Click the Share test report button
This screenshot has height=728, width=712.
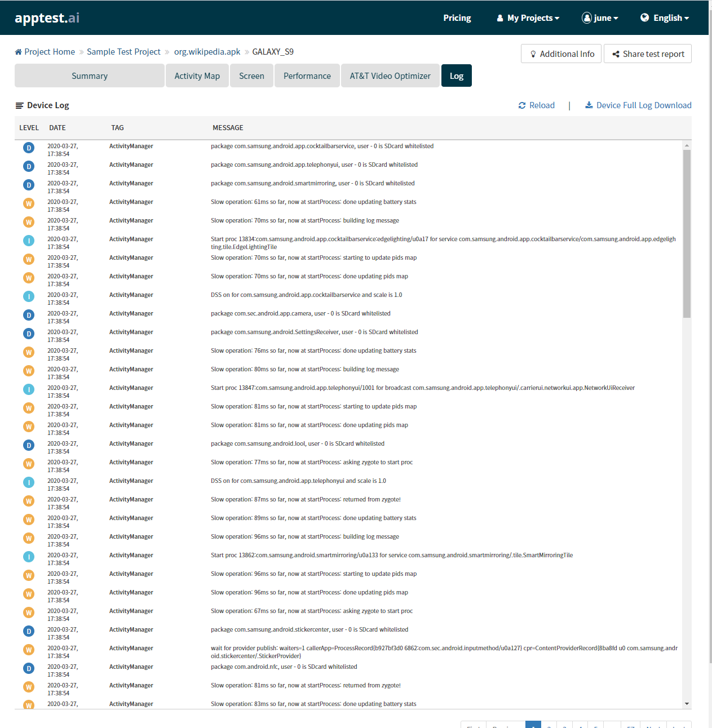648,54
